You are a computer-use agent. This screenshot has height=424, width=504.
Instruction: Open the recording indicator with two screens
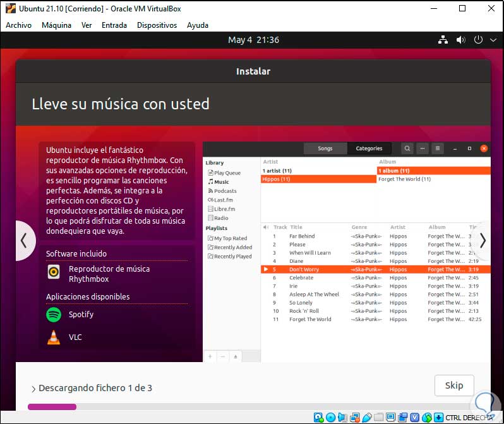tap(402, 418)
